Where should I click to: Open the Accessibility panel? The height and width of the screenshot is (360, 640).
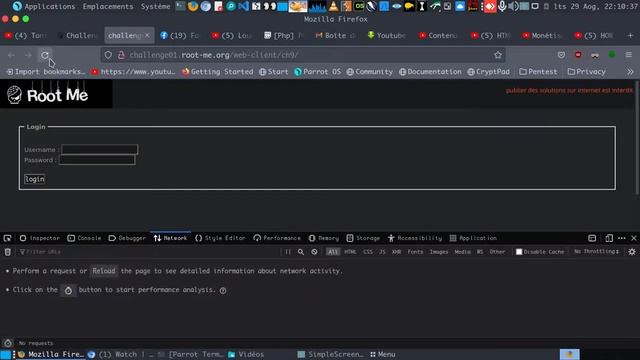415,238
